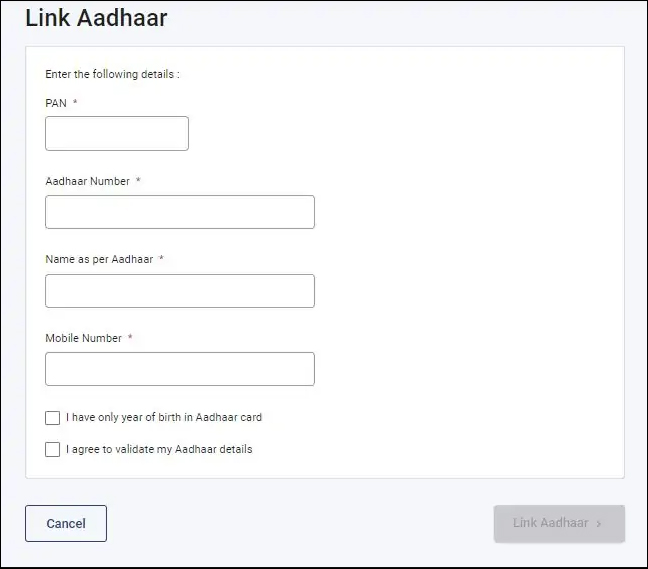Focus the PAN input field
Image resolution: width=648 pixels, height=569 pixels.
[x=117, y=133]
